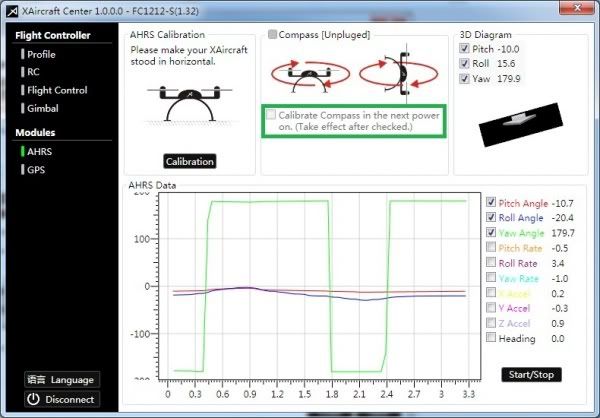Uncheck Roll in 3D Diagram
The height and width of the screenshot is (418, 600).
point(464,63)
